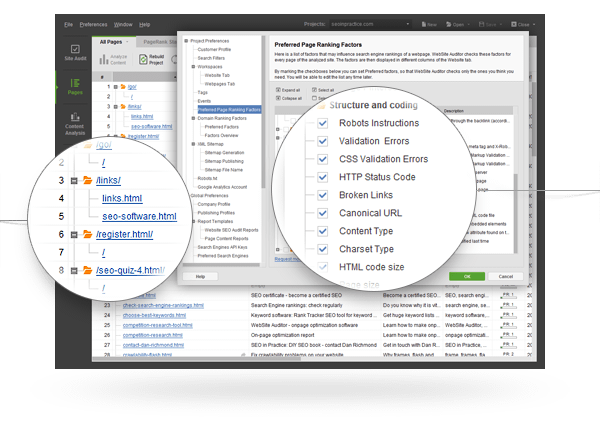Select Customer Profile in preferences tree

(214, 49)
